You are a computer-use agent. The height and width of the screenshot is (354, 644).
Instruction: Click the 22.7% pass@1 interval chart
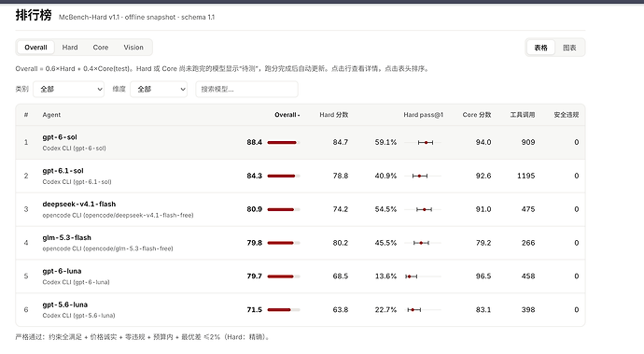pos(423,309)
